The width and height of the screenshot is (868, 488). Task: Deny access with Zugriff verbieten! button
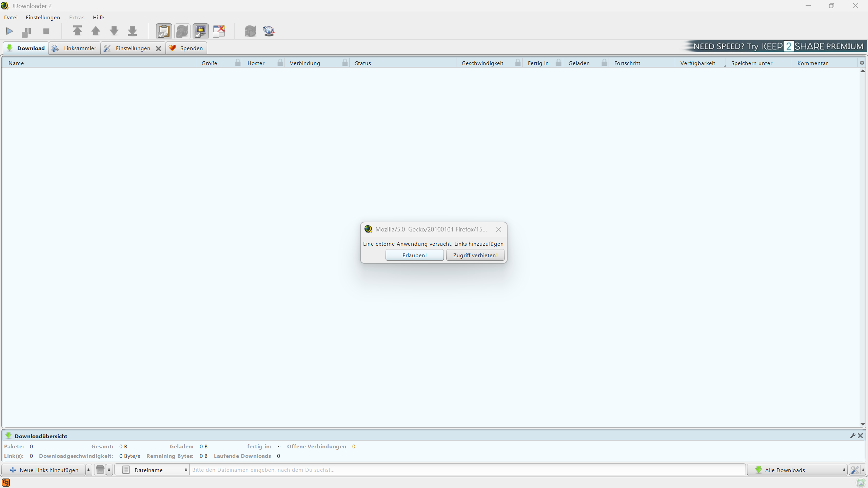point(475,255)
